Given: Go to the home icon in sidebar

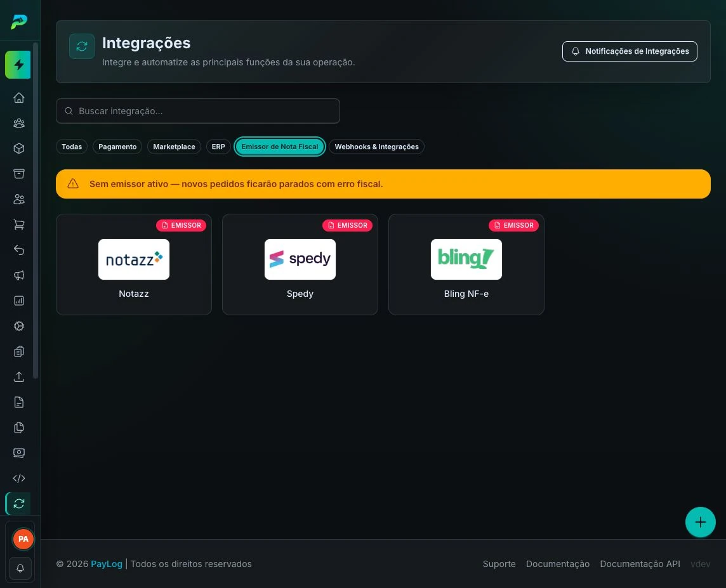Looking at the screenshot, I should click(x=19, y=98).
